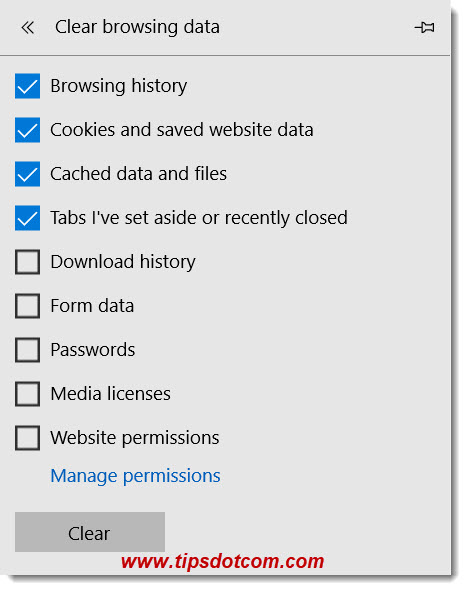Uncheck the Browsing history checkbox

click(27, 86)
